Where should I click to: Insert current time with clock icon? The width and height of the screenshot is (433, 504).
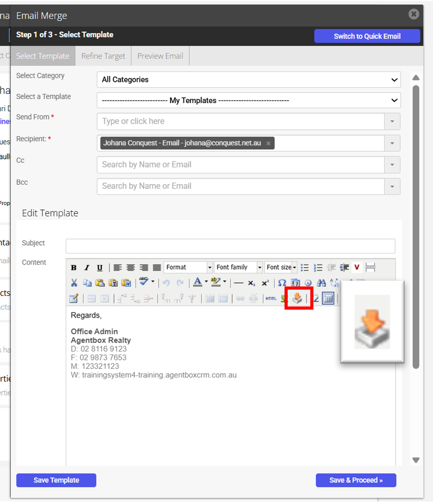pyautogui.click(x=308, y=283)
